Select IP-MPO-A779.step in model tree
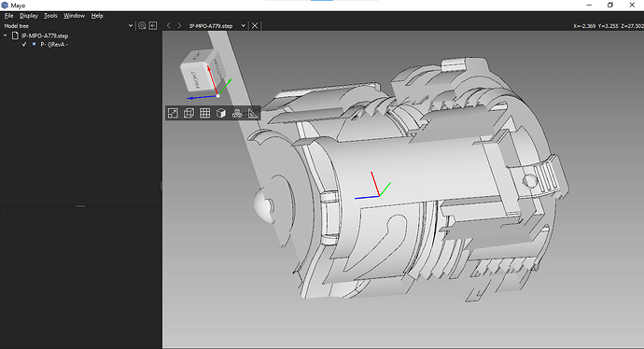The height and width of the screenshot is (349, 644). click(45, 35)
